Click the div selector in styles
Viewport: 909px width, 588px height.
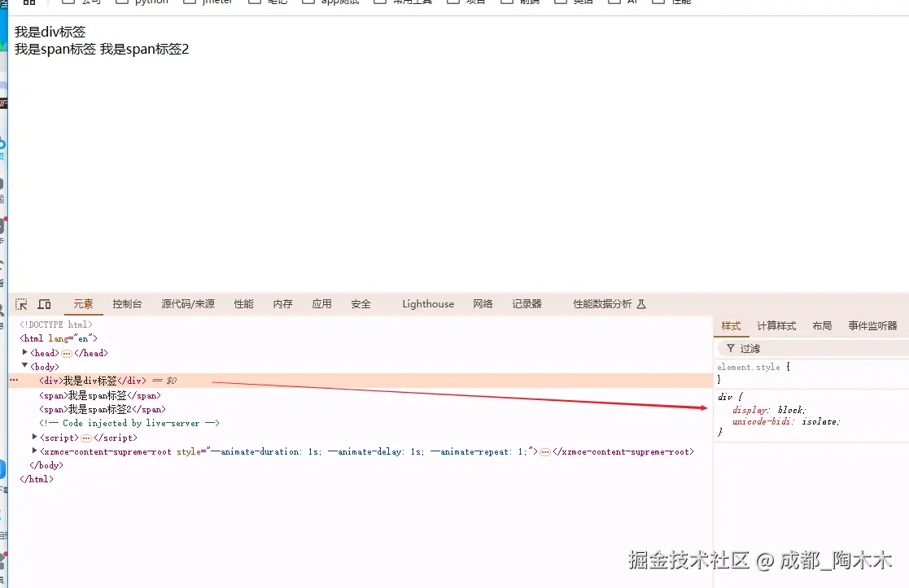coord(725,397)
